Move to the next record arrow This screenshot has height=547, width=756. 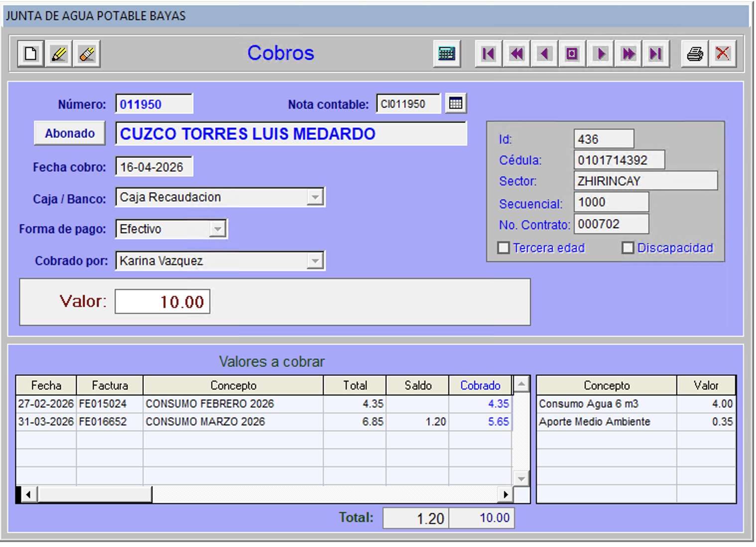click(x=601, y=53)
